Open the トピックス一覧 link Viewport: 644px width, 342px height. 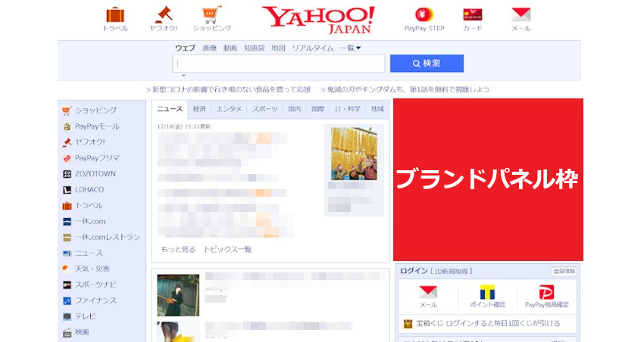(x=227, y=250)
